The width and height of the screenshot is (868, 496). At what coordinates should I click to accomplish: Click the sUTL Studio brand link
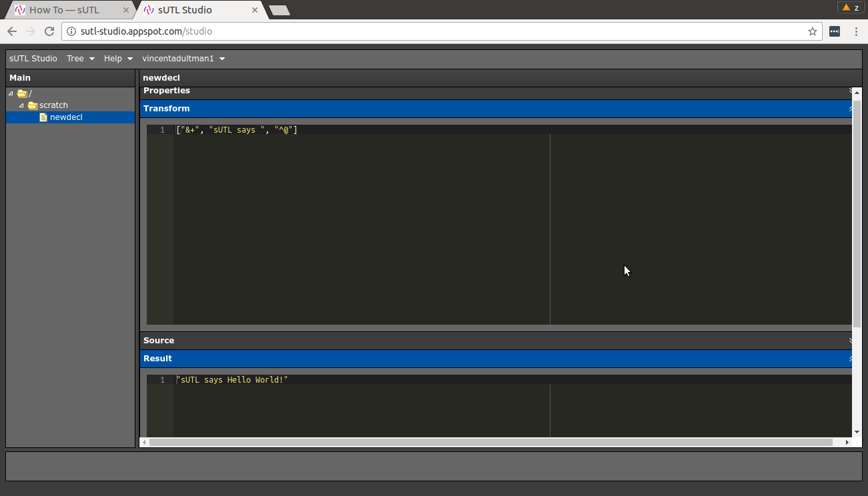(x=33, y=59)
